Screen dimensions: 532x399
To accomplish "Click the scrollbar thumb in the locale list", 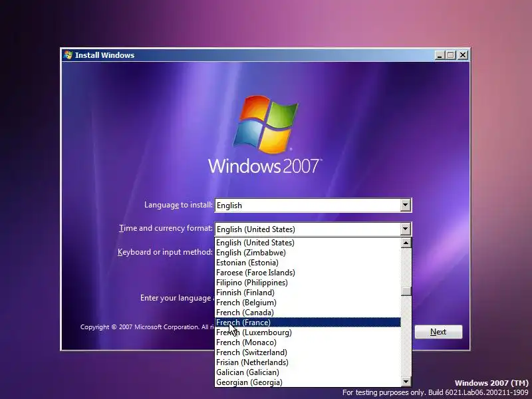I will click(x=406, y=291).
